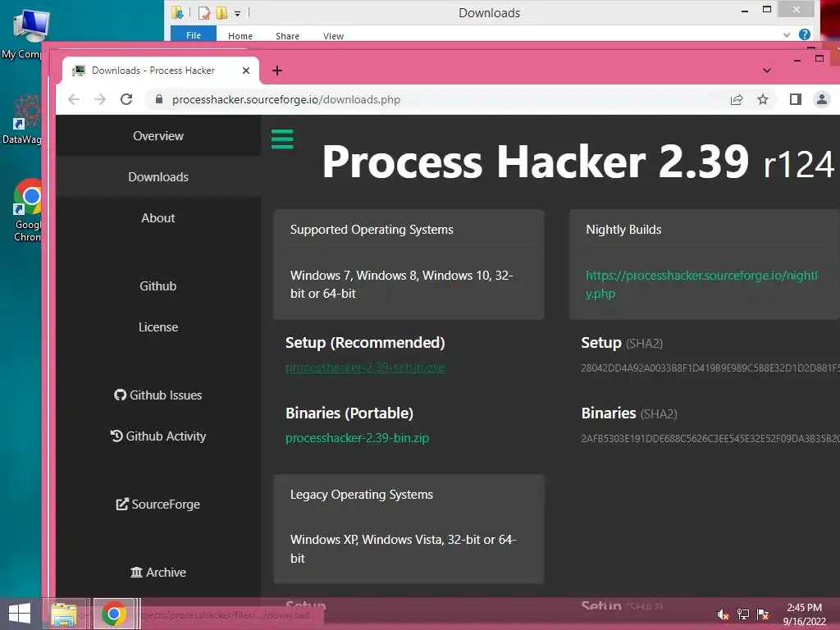Click the network tray icon
840x630 pixels.
coord(743,614)
